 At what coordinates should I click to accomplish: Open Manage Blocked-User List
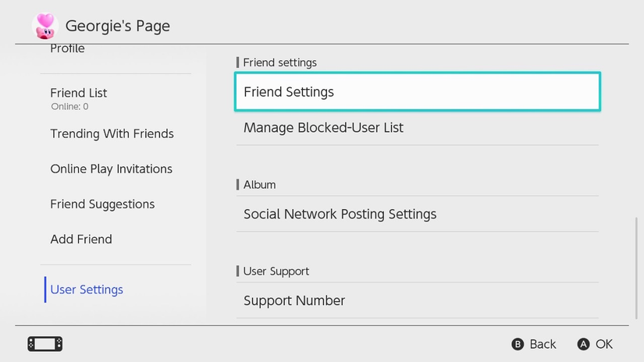pyautogui.click(x=418, y=128)
